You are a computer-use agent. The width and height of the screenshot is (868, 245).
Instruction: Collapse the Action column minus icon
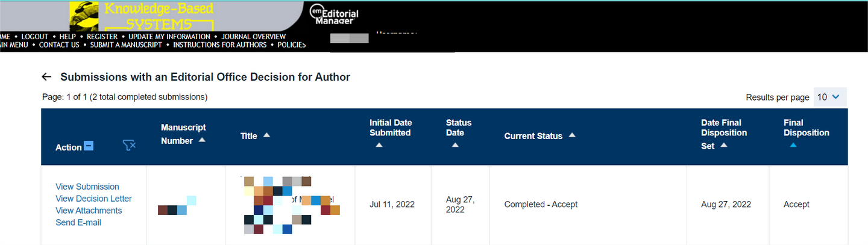coord(89,146)
